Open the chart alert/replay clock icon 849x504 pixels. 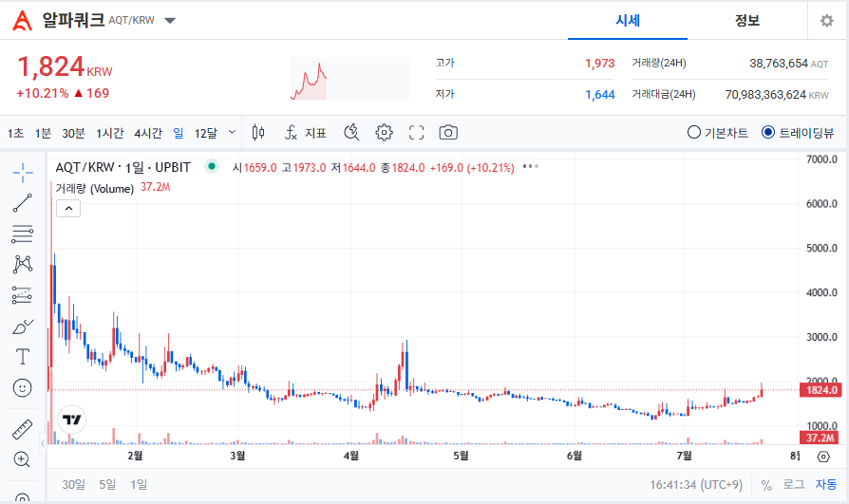coord(351,132)
